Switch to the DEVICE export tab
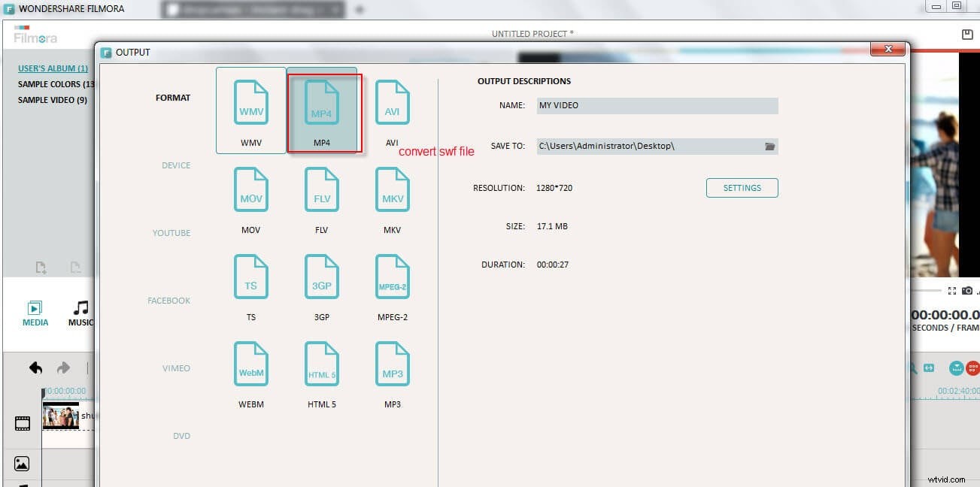Viewport: 980px width, 487px height. (175, 165)
